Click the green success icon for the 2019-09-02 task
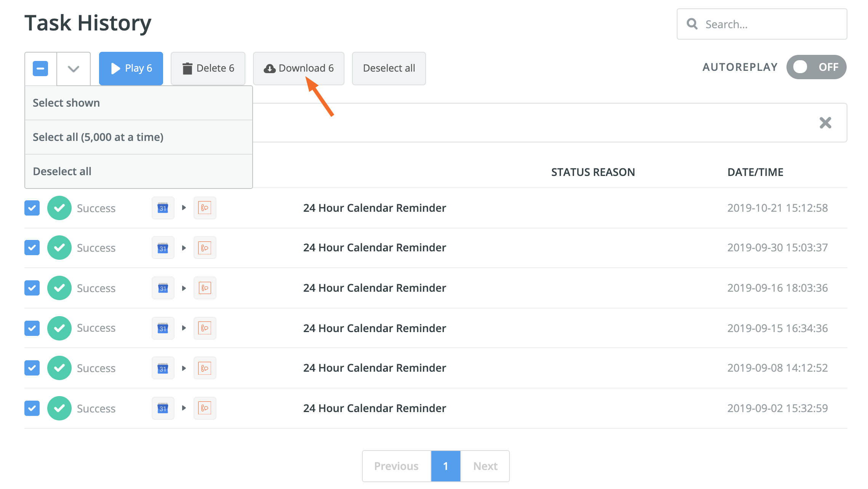 pyautogui.click(x=59, y=408)
